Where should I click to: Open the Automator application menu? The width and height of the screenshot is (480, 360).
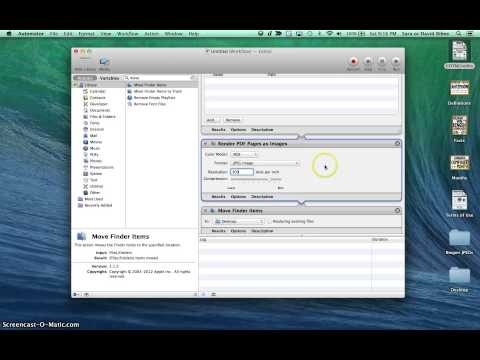pos(31,34)
